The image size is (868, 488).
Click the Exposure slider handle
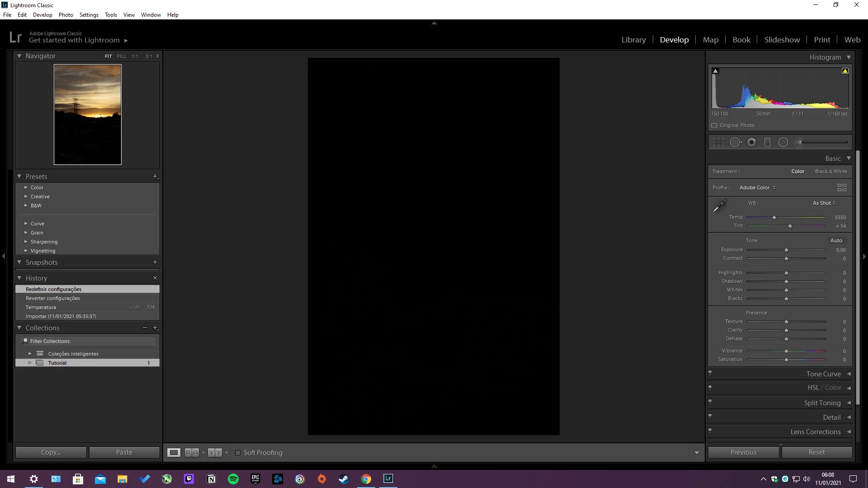(x=786, y=250)
